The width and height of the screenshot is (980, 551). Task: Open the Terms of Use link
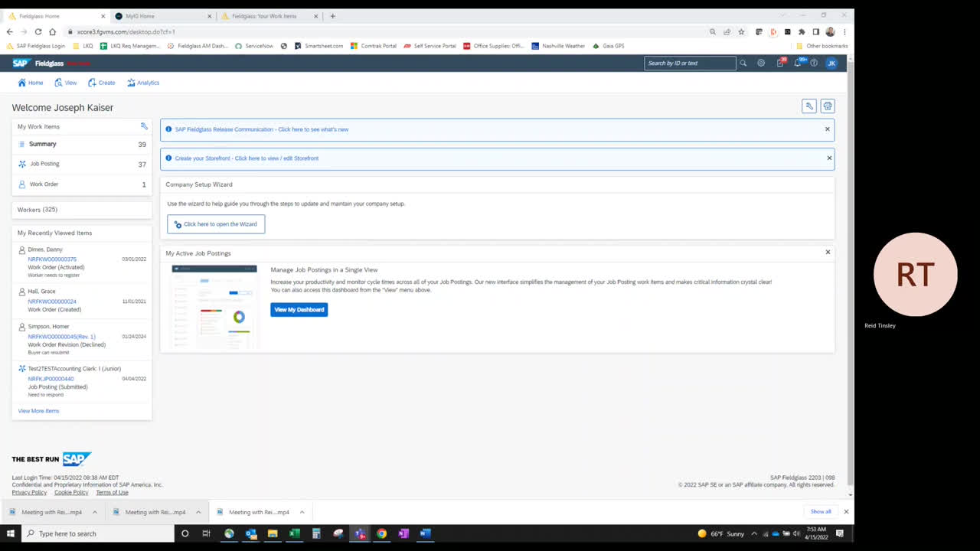(112, 493)
